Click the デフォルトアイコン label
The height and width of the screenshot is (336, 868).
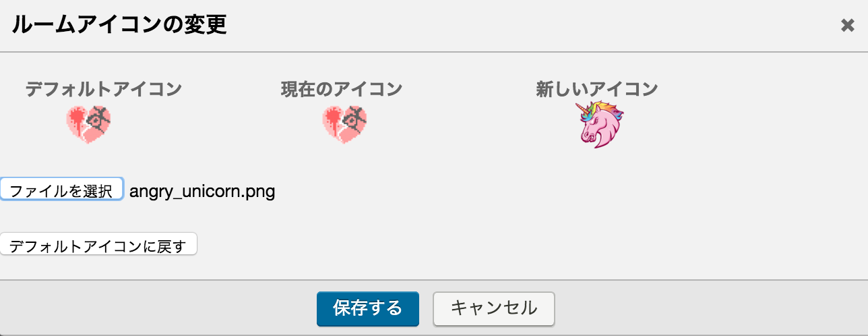[x=104, y=88]
